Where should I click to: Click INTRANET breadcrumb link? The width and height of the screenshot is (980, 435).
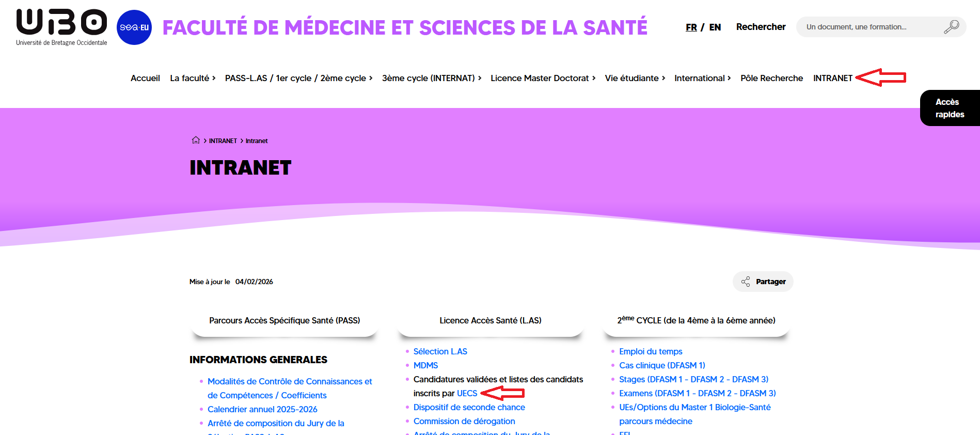(223, 141)
